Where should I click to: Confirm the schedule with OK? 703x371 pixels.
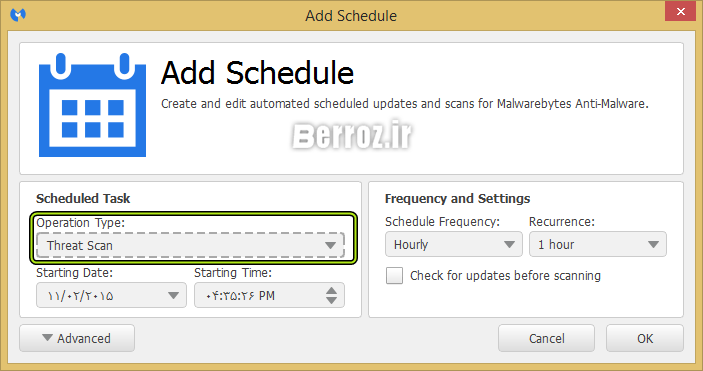645,338
